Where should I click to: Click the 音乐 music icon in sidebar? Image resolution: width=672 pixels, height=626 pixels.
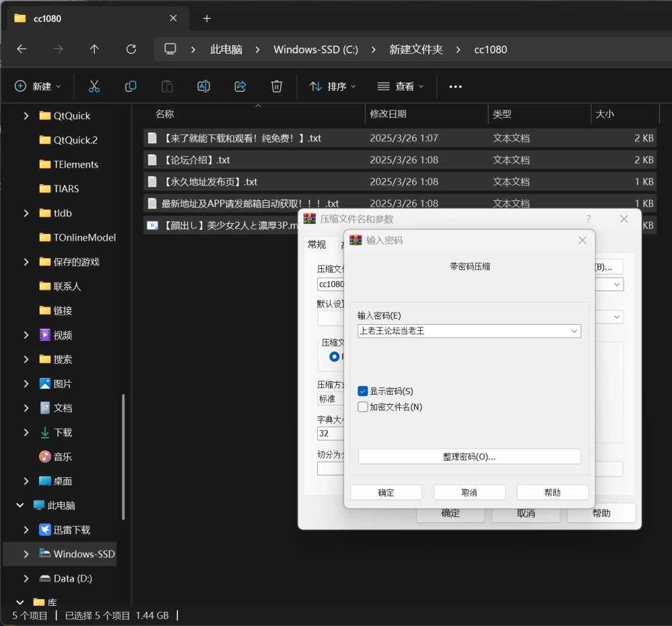tap(44, 457)
